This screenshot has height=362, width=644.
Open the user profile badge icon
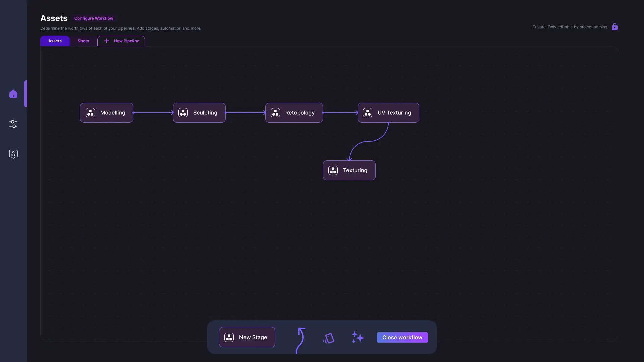coord(13,154)
